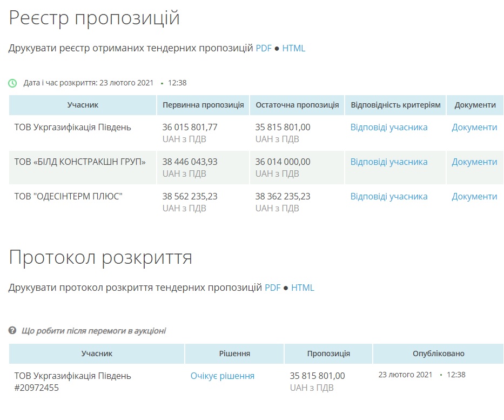The image size is (504, 420).
Task: Open HTML of tender proposals register
Action: click(293, 48)
